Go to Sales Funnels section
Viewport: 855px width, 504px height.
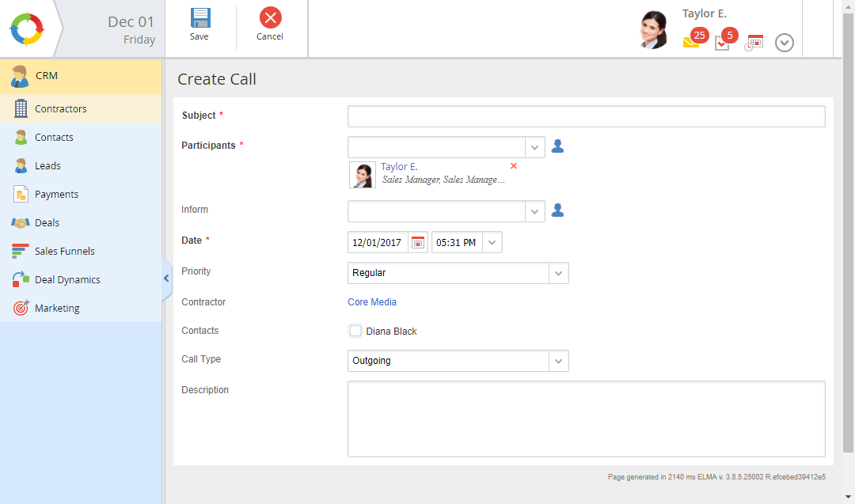click(64, 252)
